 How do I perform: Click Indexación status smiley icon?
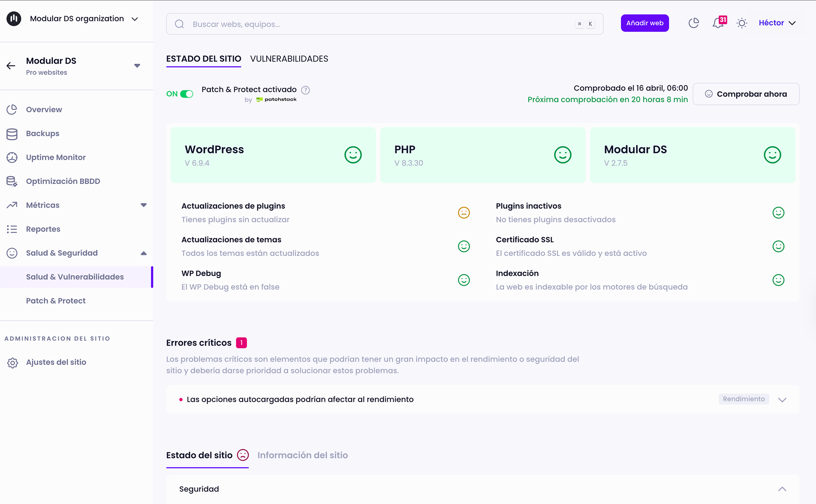coord(778,280)
